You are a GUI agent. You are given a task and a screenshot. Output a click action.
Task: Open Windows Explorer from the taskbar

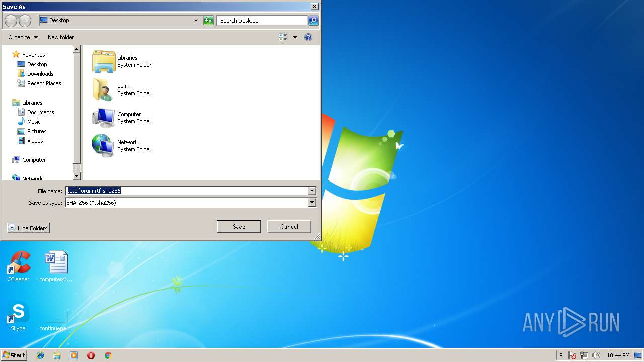point(57,355)
